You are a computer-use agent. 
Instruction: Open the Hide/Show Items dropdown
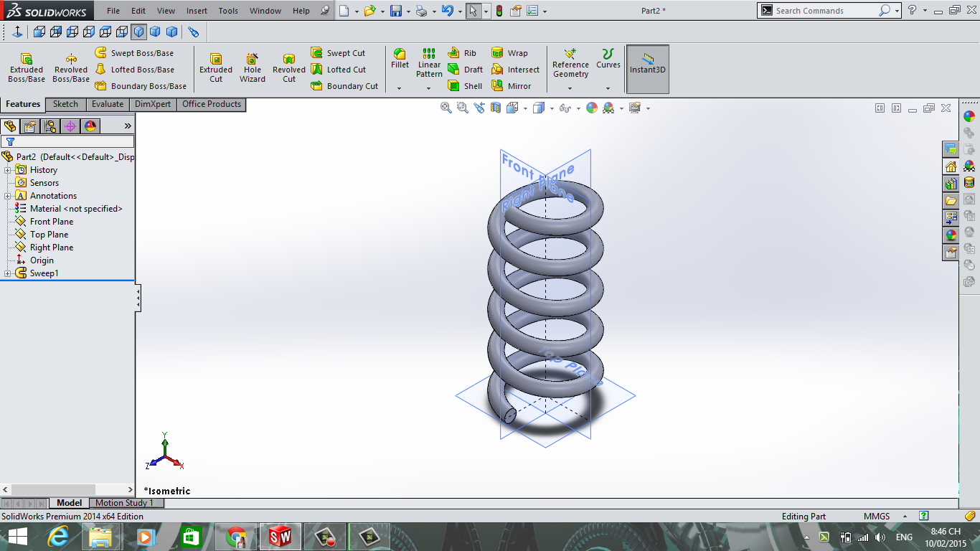pos(578,108)
